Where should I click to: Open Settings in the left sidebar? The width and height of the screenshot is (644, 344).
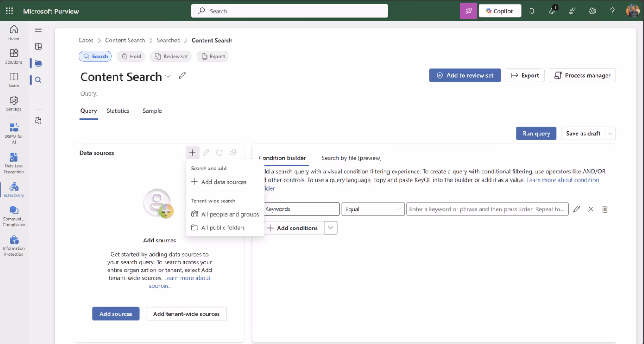coord(14,103)
